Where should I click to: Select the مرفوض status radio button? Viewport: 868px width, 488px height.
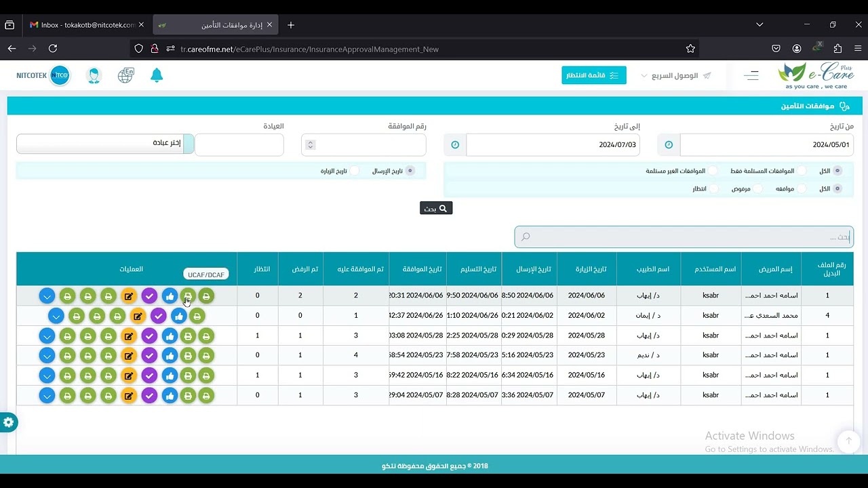758,188
